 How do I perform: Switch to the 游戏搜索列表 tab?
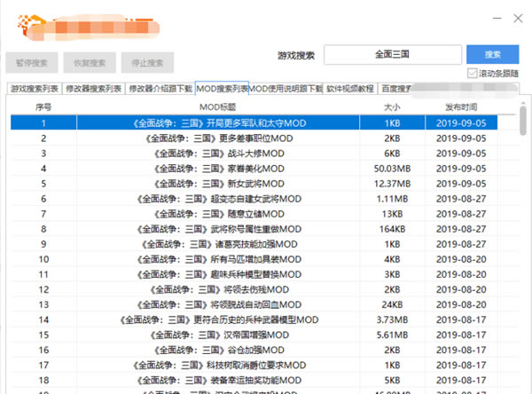(x=35, y=89)
